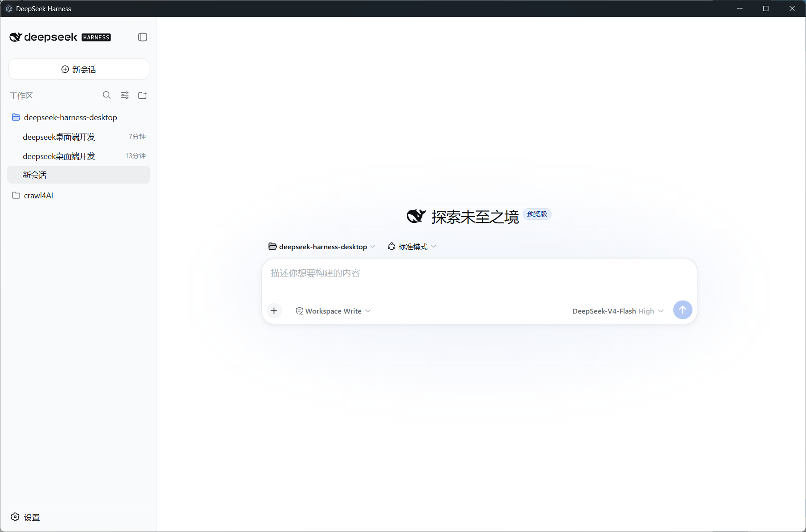Screen dimensions: 806x532
Task: Click the 13分钟 timestamp
Action: tap(135, 156)
